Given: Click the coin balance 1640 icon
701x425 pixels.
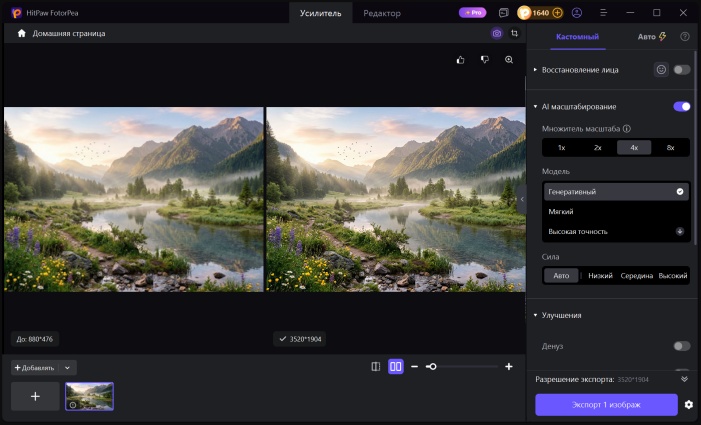Looking at the screenshot, I should 524,13.
